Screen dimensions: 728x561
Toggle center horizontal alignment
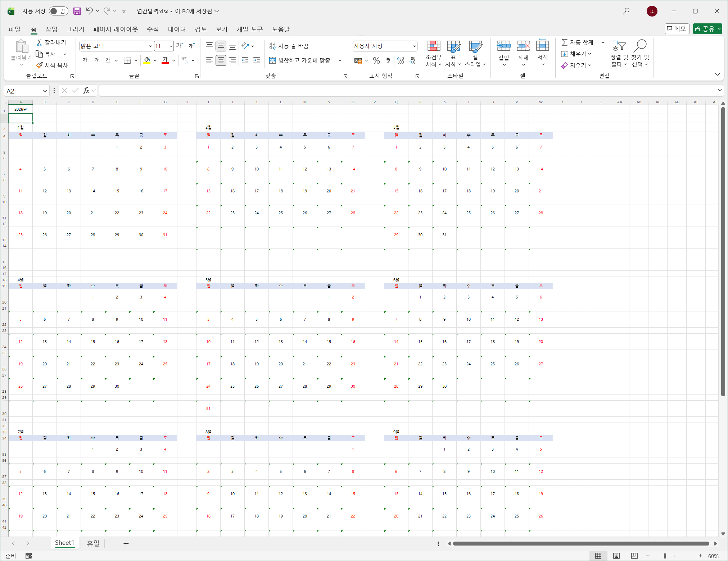tap(221, 60)
